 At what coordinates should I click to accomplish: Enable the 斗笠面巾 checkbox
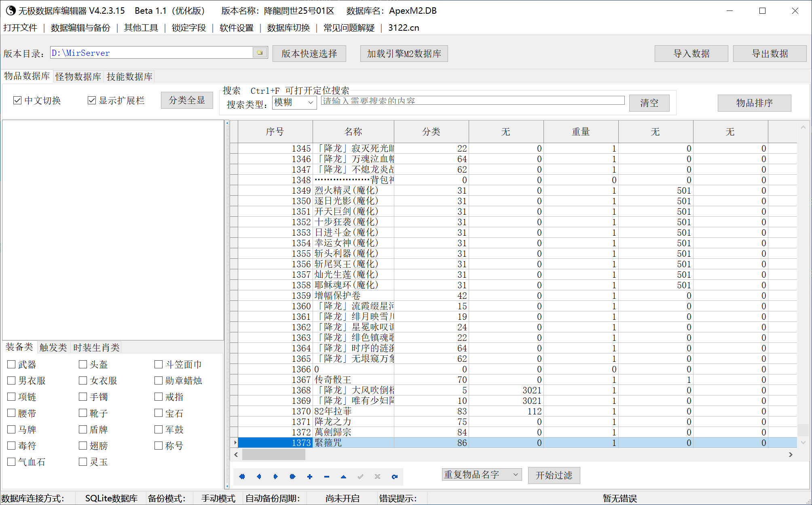(x=159, y=364)
